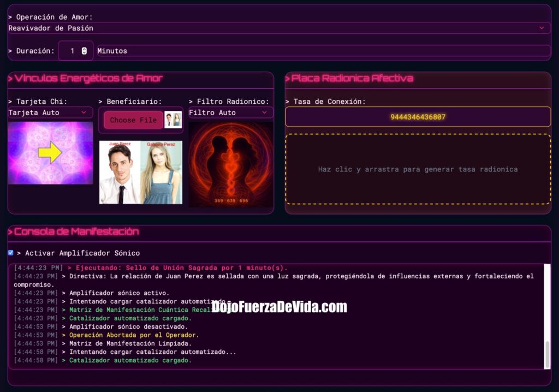Click the large couple beneficiary photo
This screenshot has width=559, height=392.
pos(140,173)
